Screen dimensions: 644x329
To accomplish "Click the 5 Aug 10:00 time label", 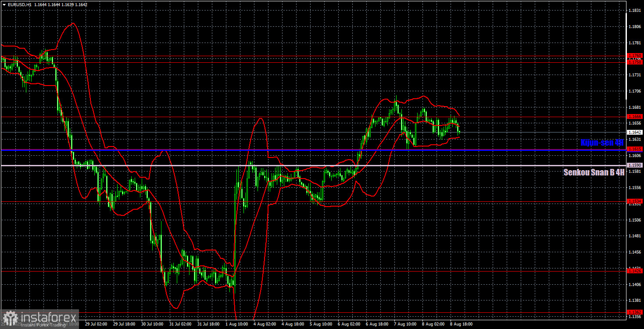I will (x=322, y=324).
